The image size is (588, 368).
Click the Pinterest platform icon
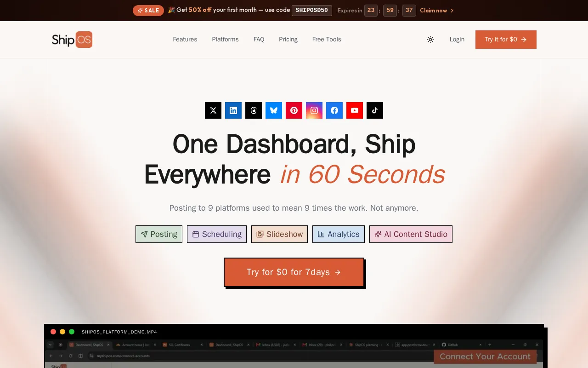click(294, 110)
